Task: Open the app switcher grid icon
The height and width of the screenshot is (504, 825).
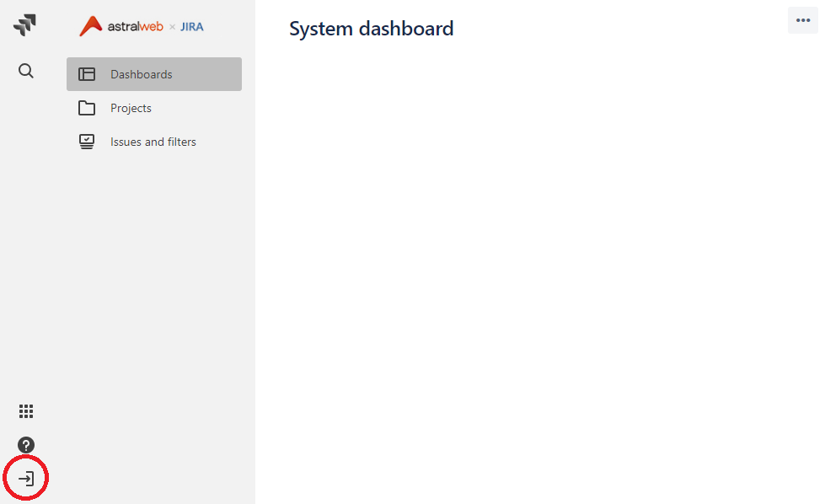Action: [x=26, y=411]
